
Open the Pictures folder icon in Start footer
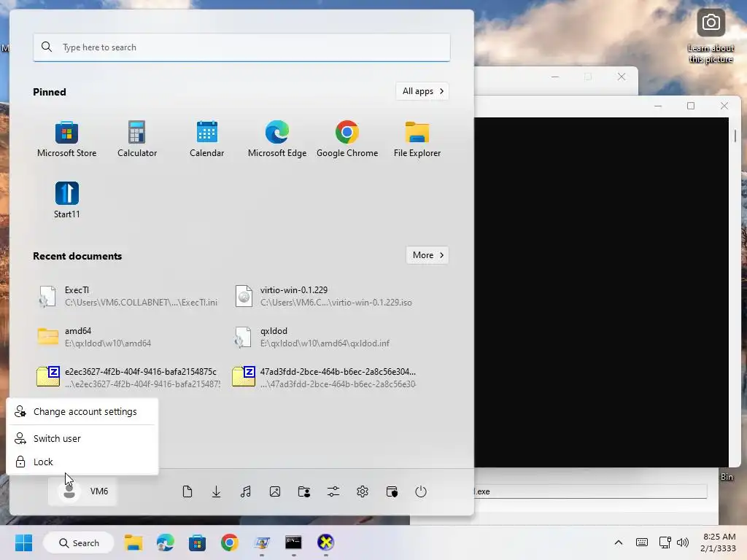[x=275, y=491]
